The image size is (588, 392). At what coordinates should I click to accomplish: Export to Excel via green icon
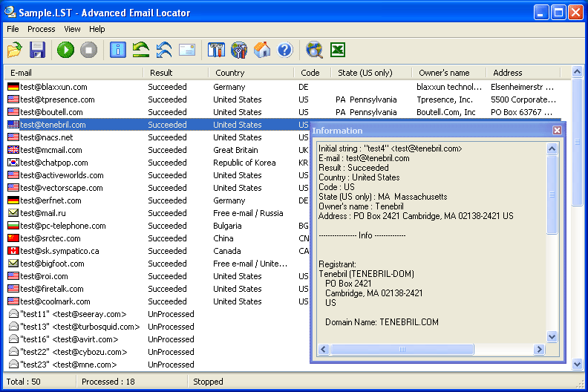pyautogui.click(x=338, y=50)
